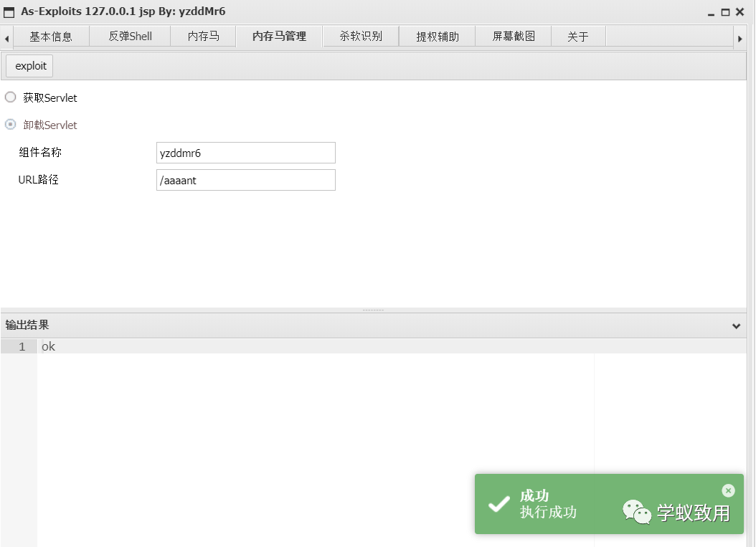756x547 pixels.
Task: Collapse the 输出结果 panel chevron
Action: click(736, 325)
